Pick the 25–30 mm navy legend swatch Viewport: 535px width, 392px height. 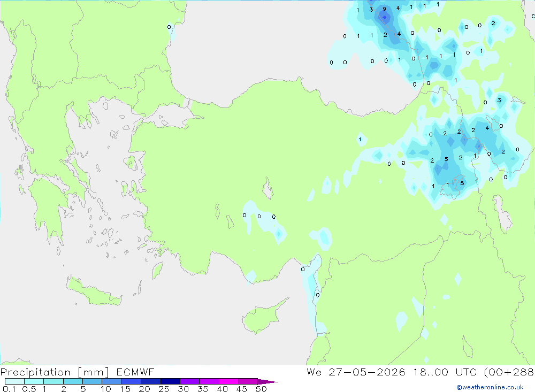(170, 381)
